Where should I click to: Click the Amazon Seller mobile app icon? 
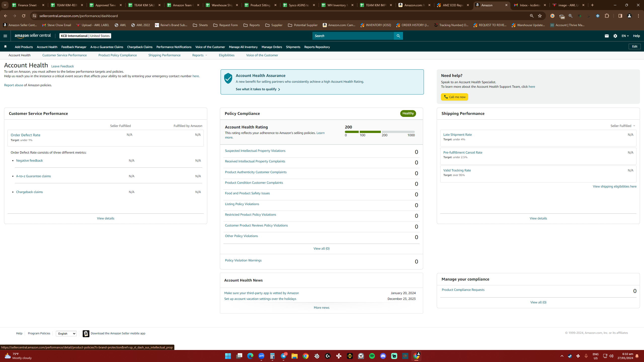[86, 333]
